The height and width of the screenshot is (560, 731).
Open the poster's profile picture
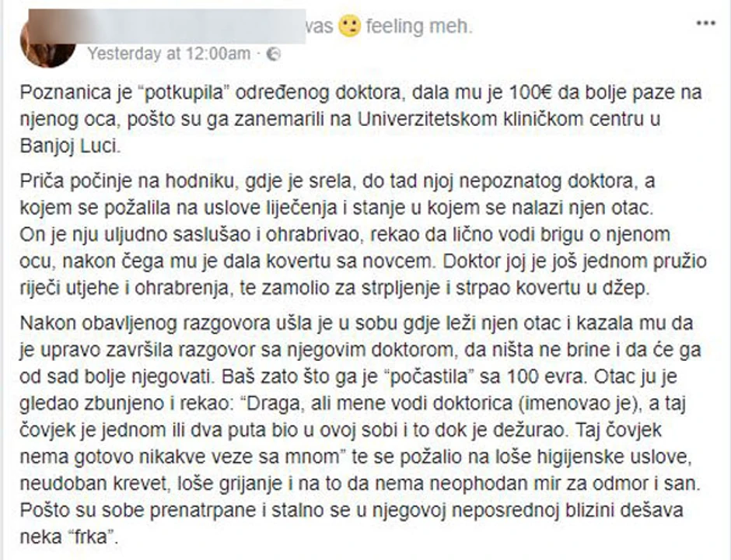[48, 40]
